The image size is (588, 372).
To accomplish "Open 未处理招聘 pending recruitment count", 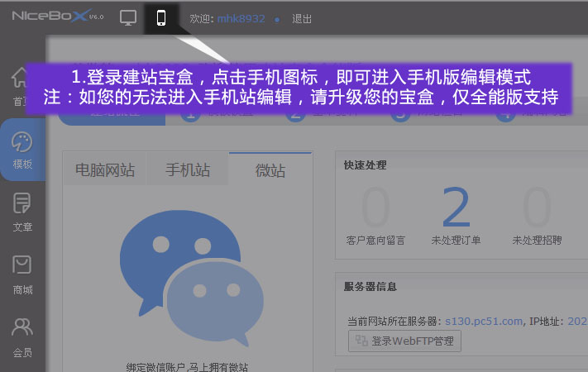I will (537, 213).
